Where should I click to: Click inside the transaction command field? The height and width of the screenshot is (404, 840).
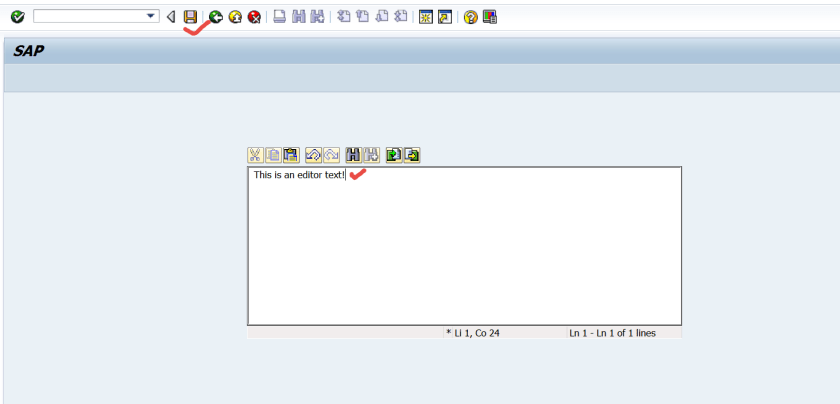pos(89,17)
